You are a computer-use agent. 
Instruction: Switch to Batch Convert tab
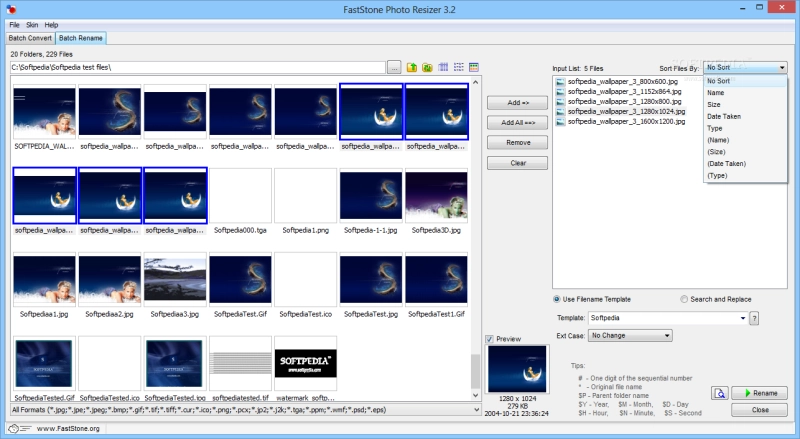click(x=30, y=38)
